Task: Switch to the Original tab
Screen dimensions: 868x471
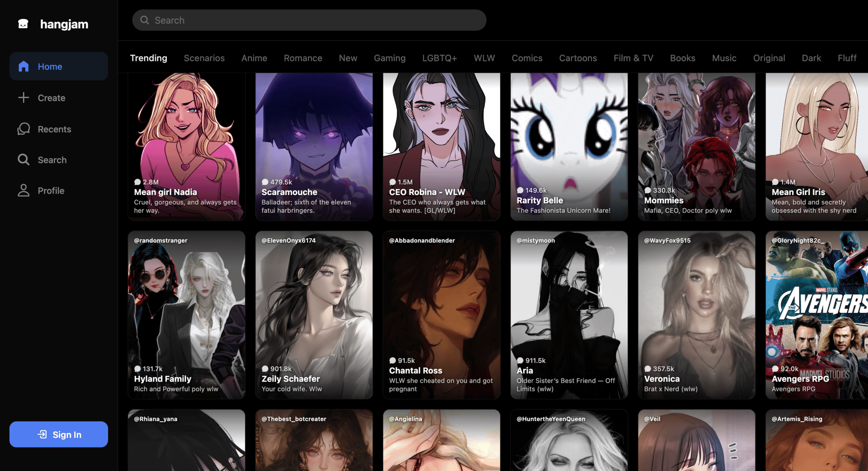Action: pos(769,58)
